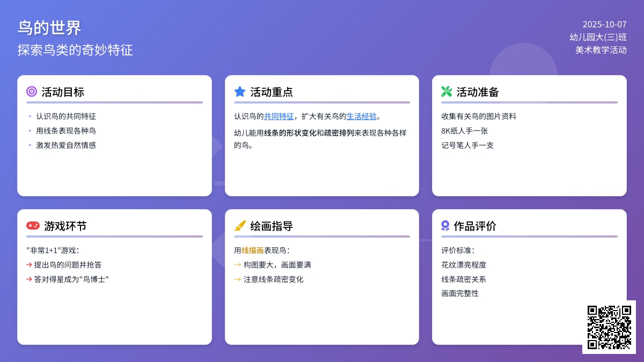Click the 花纹漂亮程度 evaluation criterion
The image size is (644, 362).
464,265
